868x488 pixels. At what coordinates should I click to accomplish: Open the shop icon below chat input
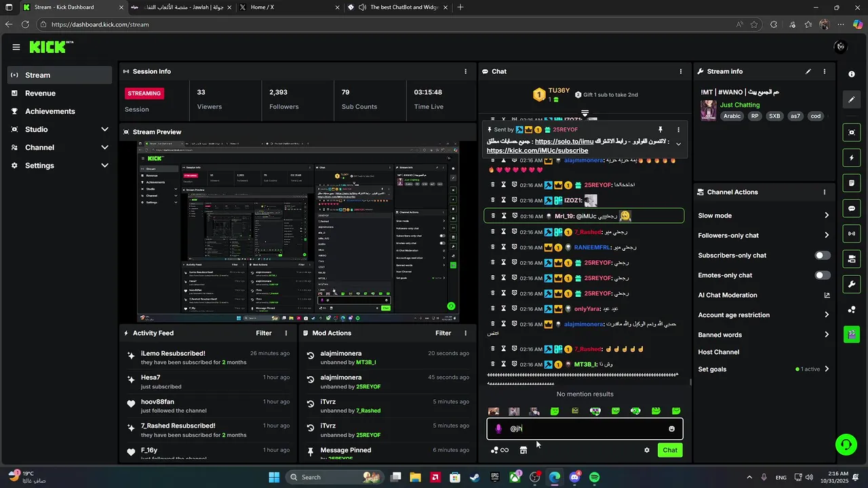524,450
